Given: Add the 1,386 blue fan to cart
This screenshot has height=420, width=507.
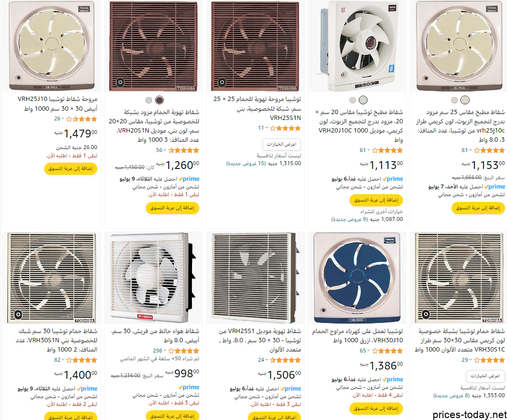Looking at the screenshot, I should (376, 408).
